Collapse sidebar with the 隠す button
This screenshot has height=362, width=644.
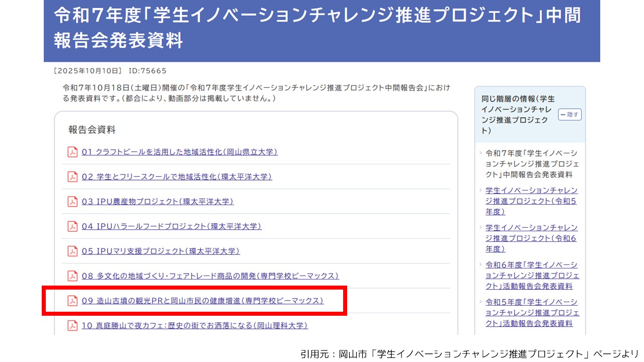coord(570,115)
